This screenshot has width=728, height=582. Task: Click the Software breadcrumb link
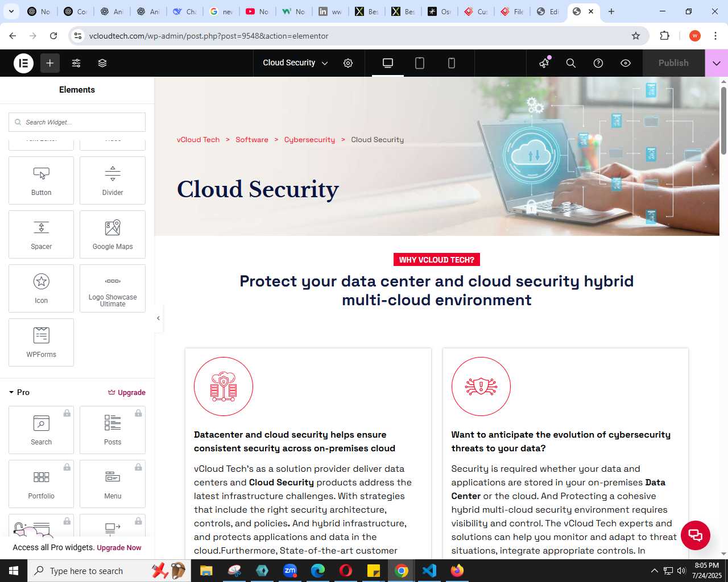[x=252, y=140]
